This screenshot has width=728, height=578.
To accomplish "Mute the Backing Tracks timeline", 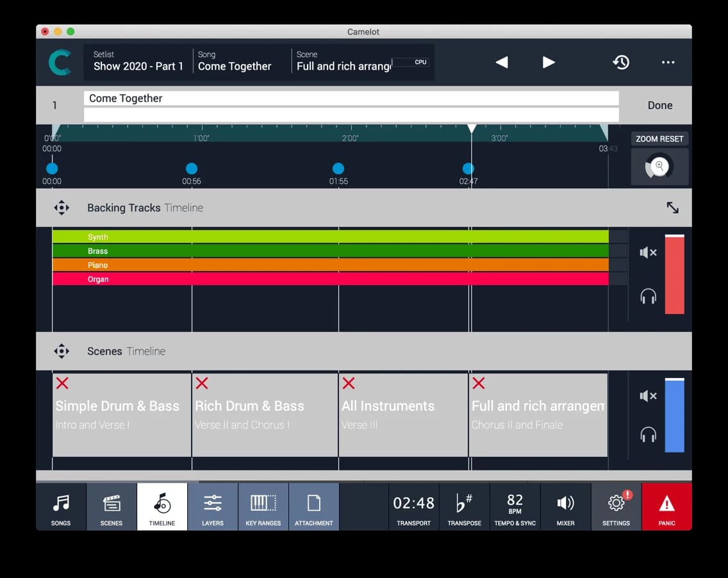I will pyautogui.click(x=648, y=252).
